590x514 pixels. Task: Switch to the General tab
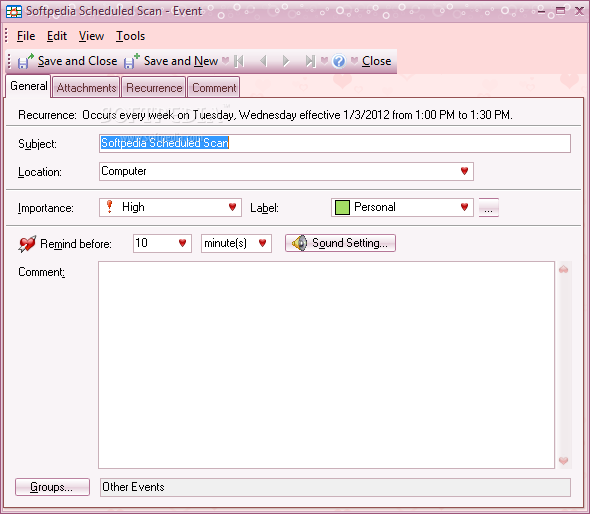29,86
